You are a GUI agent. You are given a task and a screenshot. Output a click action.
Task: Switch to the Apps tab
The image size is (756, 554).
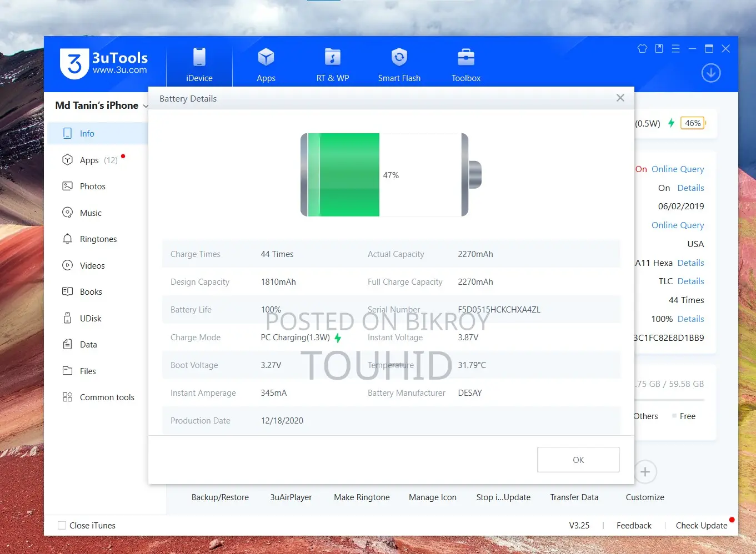(x=266, y=65)
